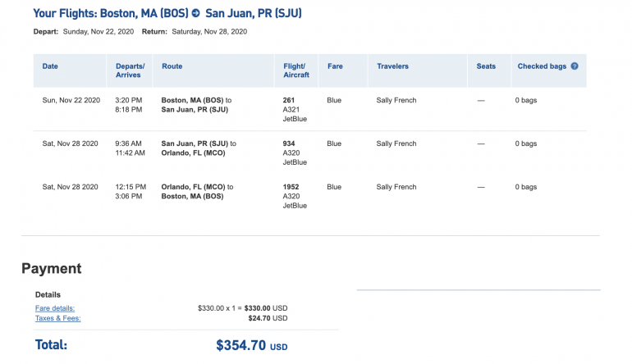Select flight number 934

288,143
